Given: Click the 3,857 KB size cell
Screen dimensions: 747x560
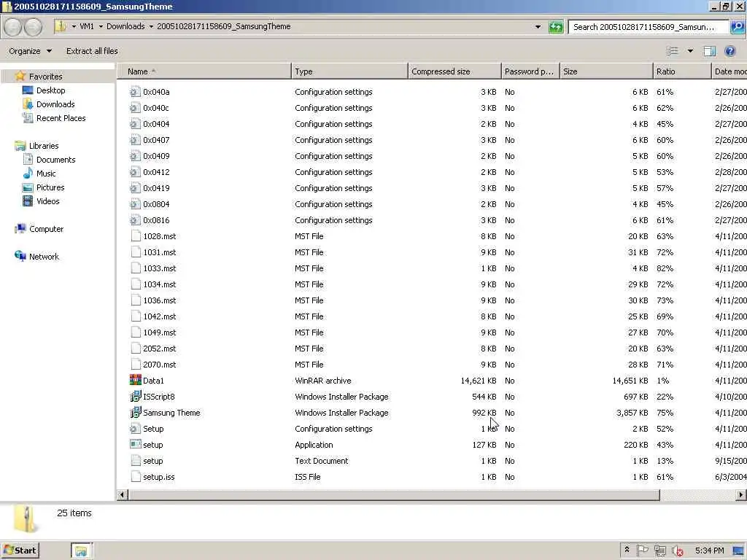Looking at the screenshot, I should (632, 413).
